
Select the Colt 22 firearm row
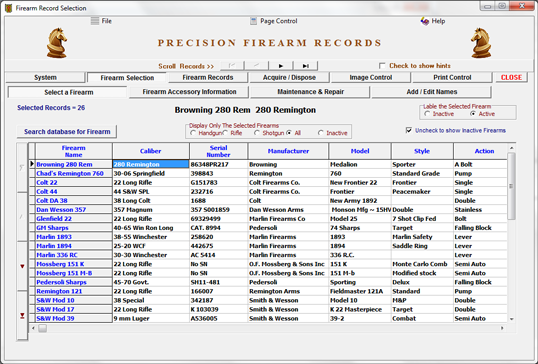pos(73,183)
